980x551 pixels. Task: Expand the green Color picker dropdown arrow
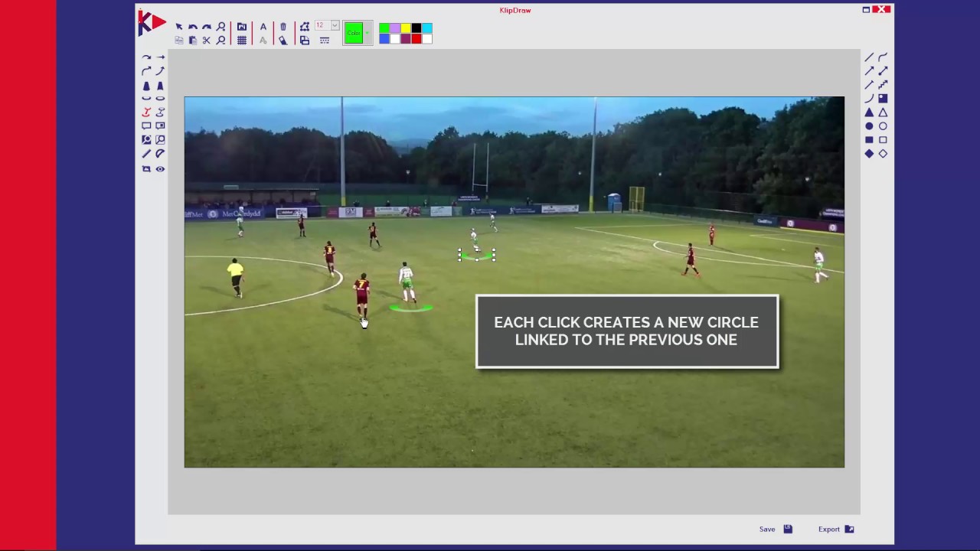[367, 33]
